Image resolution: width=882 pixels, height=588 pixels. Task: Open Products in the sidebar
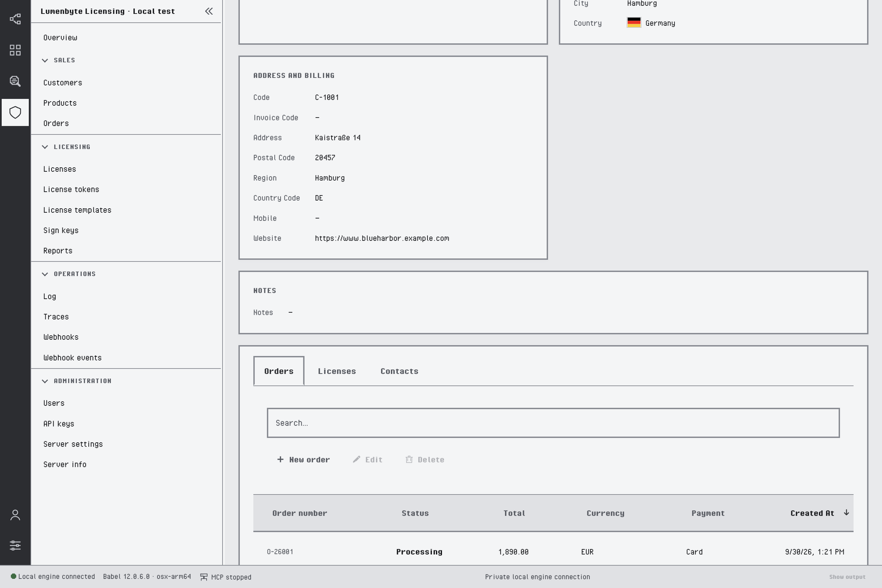(60, 103)
